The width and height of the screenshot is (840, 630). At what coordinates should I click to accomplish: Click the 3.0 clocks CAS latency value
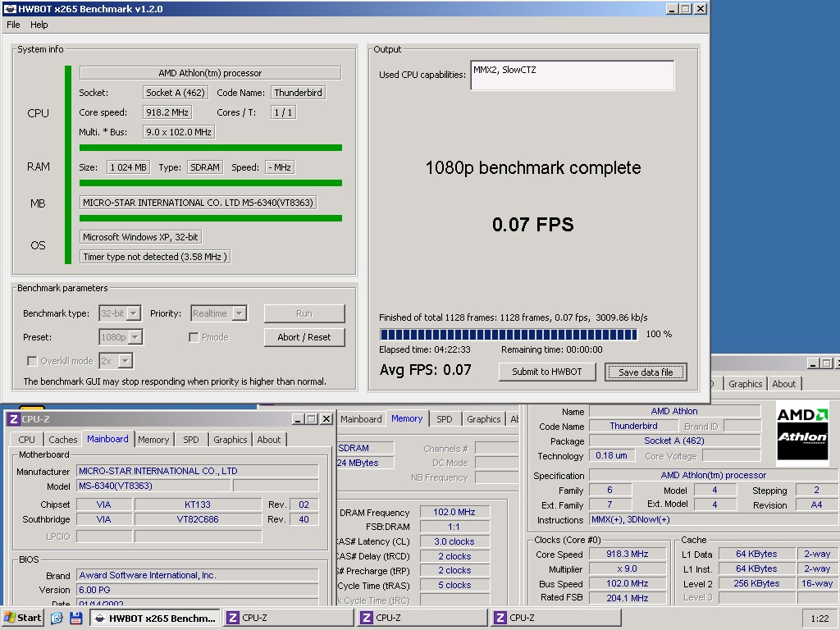pos(454,541)
